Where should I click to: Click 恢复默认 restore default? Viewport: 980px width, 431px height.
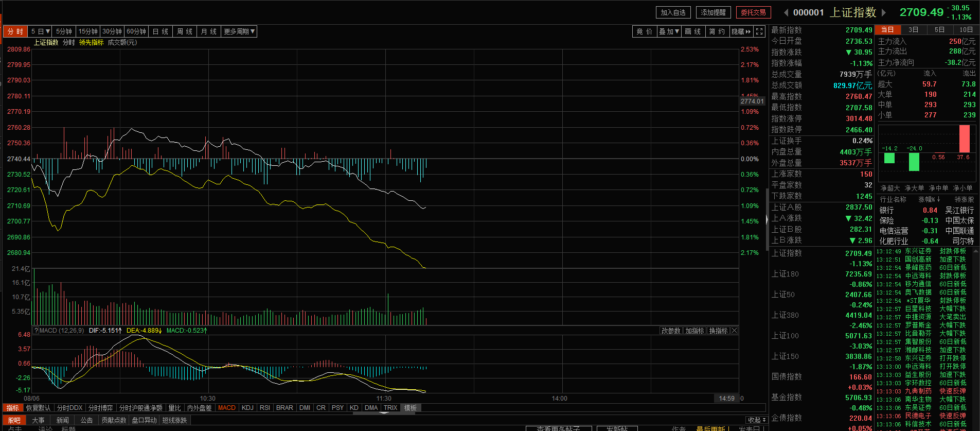pos(38,408)
